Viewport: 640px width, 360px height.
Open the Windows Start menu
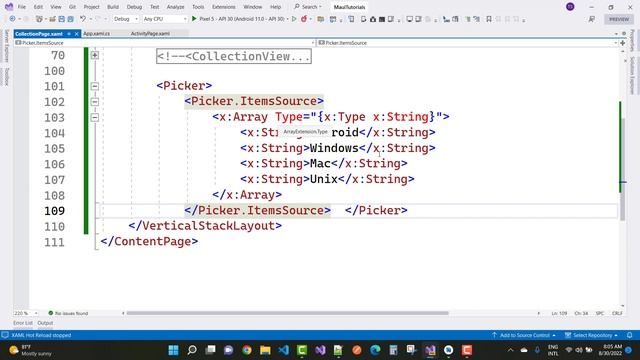173,350
